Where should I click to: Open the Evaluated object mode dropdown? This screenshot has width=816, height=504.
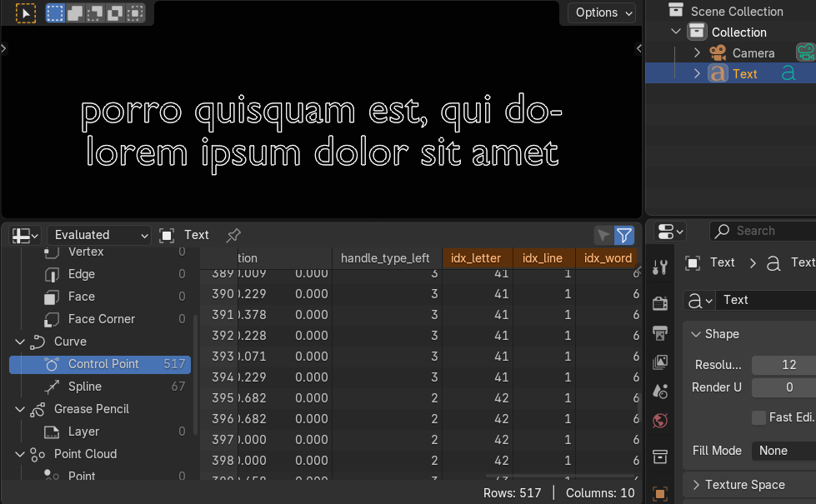(x=99, y=235)
